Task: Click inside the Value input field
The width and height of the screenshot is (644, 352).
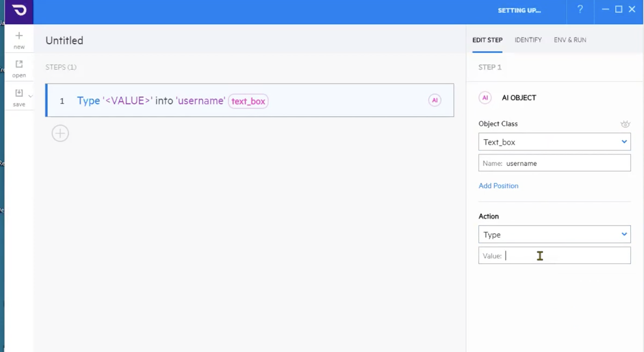Action: 554,255
